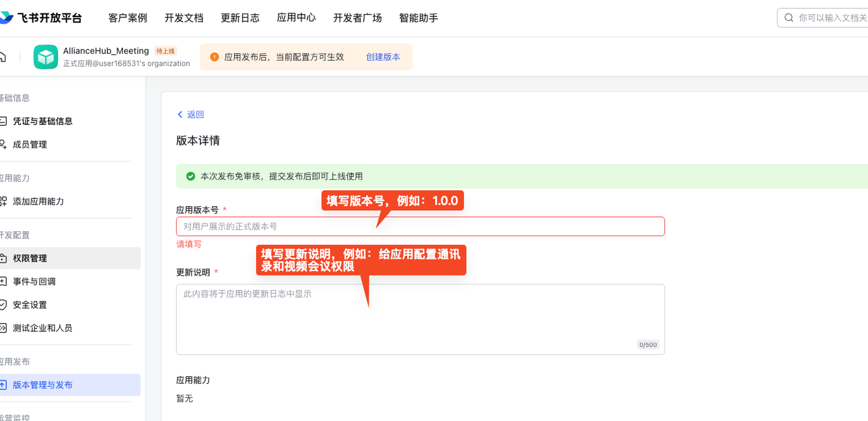The width and height of the screenshot is (868, 421).
Task: Click the Feishu Open Platform logo
Action: pos(40,18)
